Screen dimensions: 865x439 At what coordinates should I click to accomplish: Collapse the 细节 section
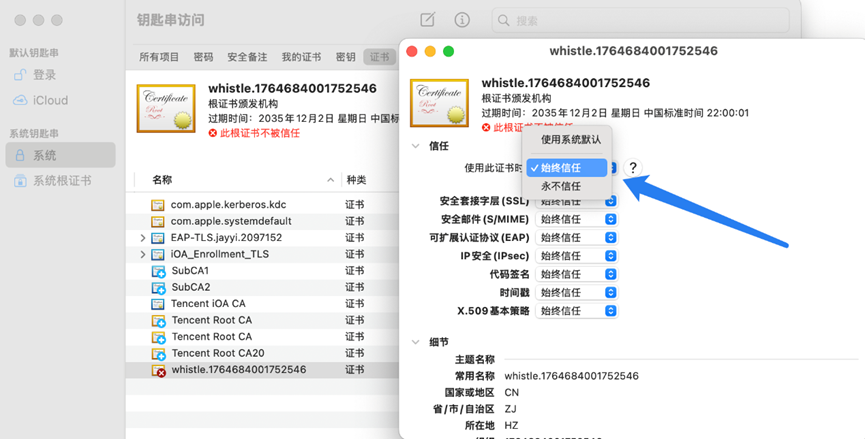pos(415,342)
